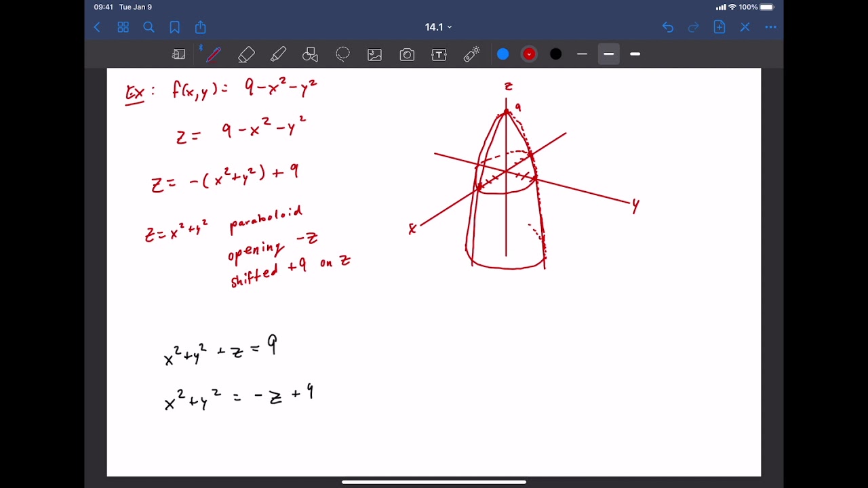
Task: Add a new page
Action: click(x=719, y=27)
